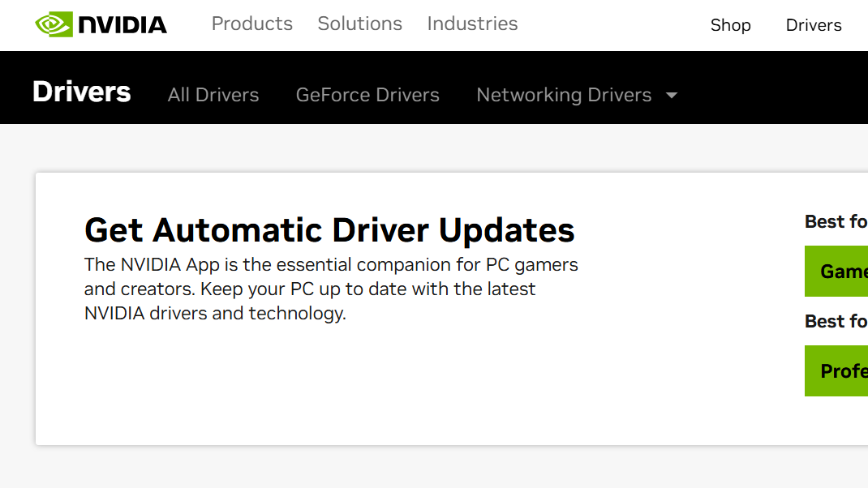Click the green Profe button

pos(836,370)
